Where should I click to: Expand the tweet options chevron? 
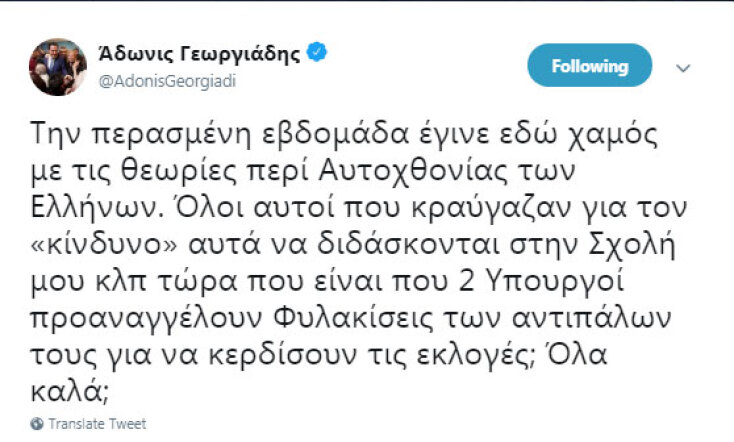coord(683,68)
